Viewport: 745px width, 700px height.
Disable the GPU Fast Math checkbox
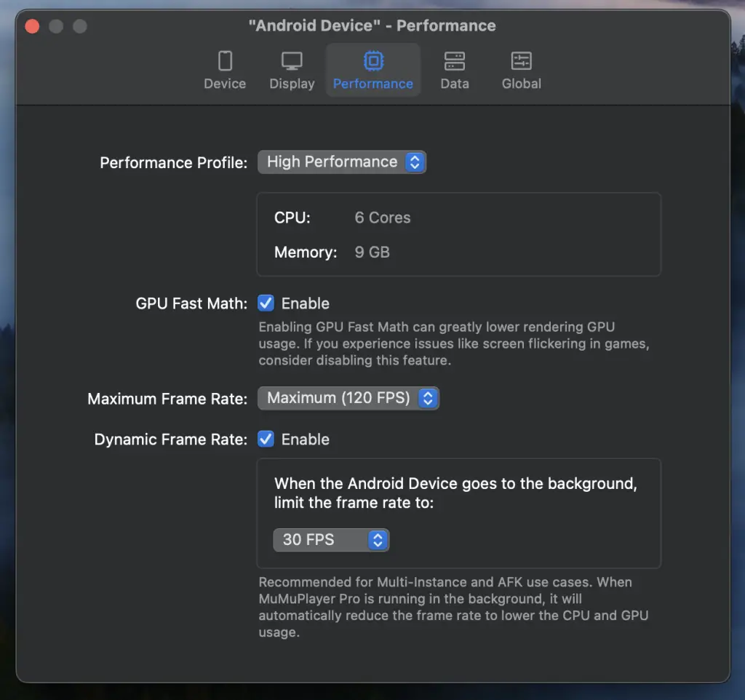point(266,303)
